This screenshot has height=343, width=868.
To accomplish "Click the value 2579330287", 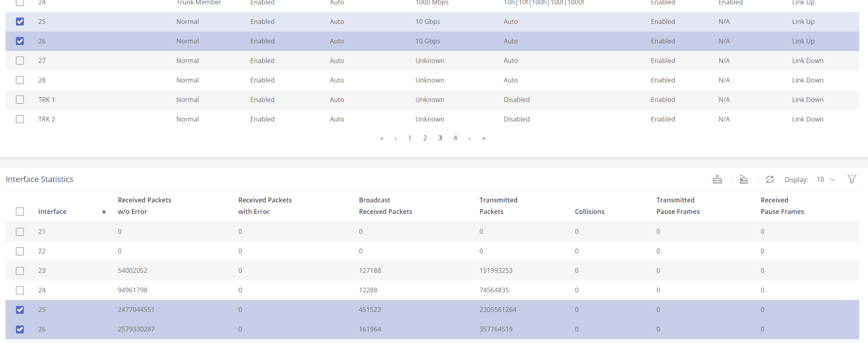I will click(136, 329).
